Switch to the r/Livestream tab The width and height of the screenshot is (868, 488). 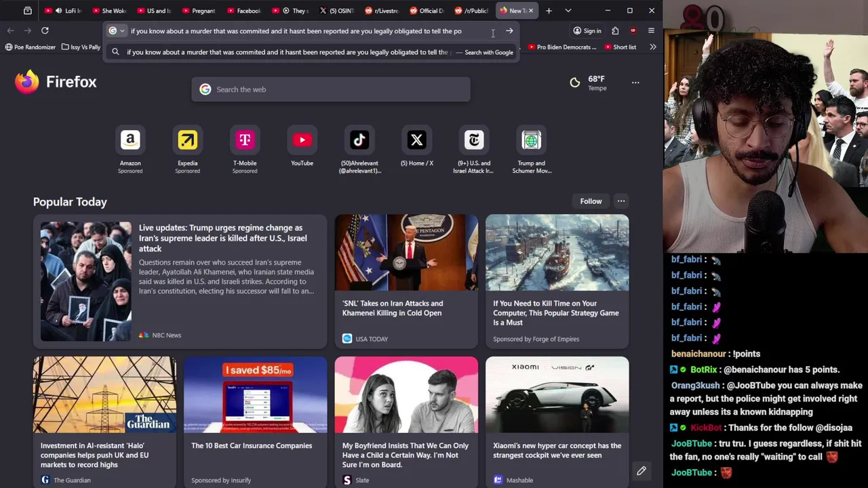coord(382,11)
